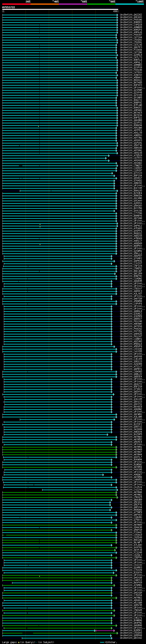The image size is (146, 644).
Task: Open hit UniRef100_P33444
Action: click(x=131, y=50)
